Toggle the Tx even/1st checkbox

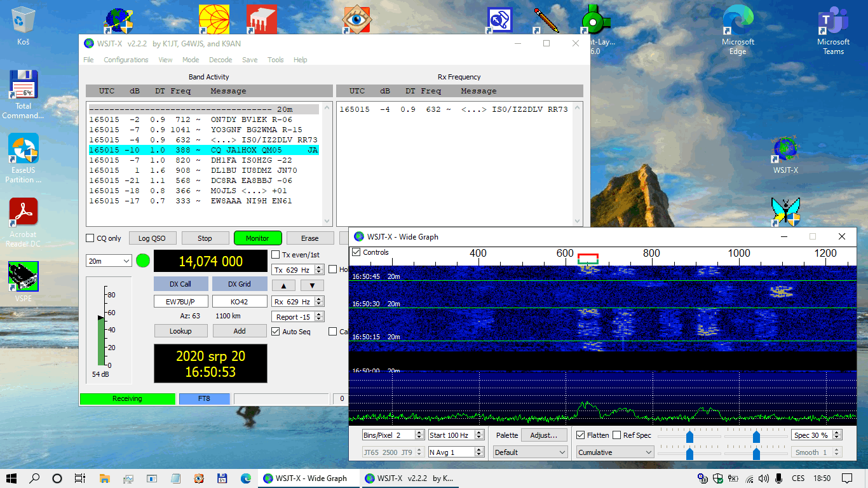click(x=276, y=255)
